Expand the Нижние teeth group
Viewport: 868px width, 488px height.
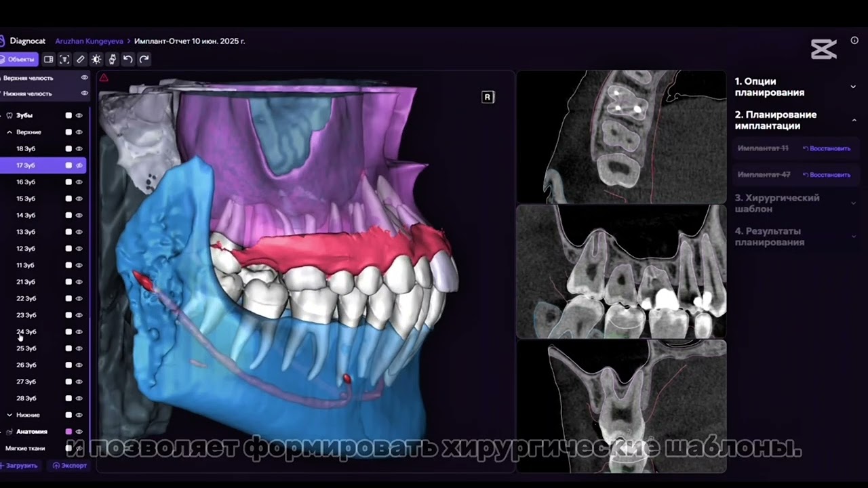pos(9,415)
